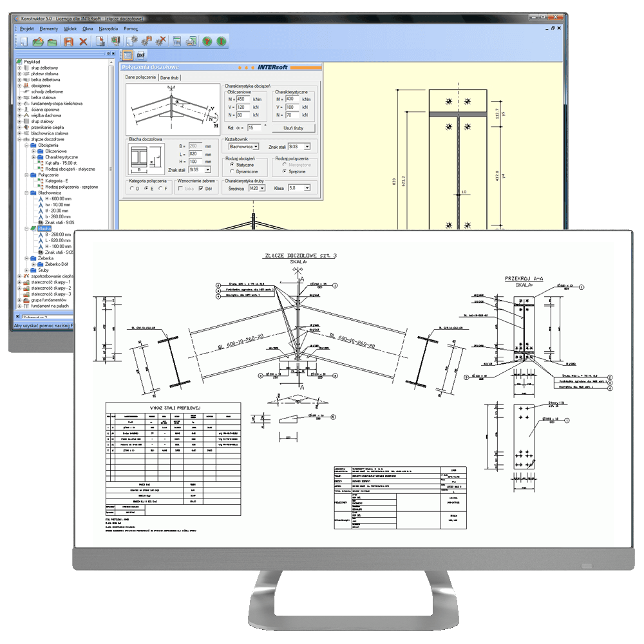Select the Dynamiczne load type radio button

point(232,171)
